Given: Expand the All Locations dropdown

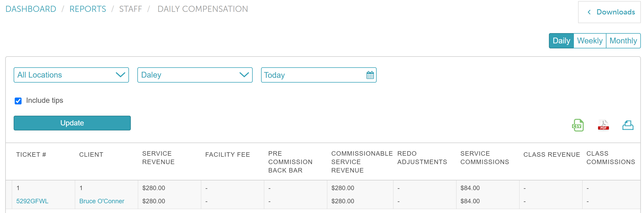Looking at the screenshot, I should [x=71, y=75].
